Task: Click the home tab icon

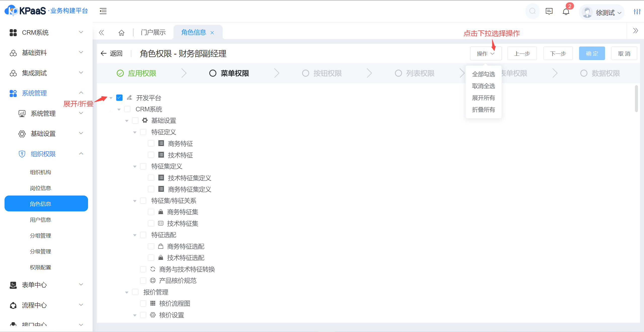Action: coord(122,33)
